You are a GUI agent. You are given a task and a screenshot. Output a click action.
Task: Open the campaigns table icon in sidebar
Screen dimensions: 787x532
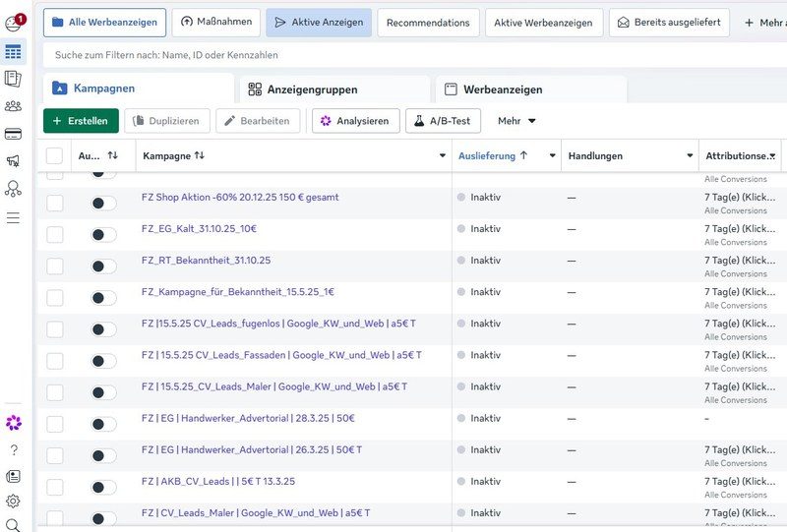click(x=13, y=52)
